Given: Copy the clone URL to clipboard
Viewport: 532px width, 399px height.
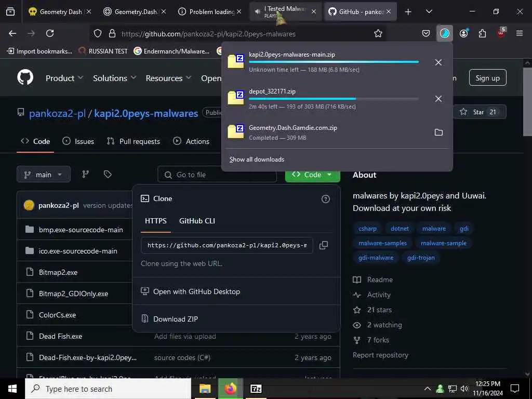Looking at the screenshot, I should click(x=324, y=245).
